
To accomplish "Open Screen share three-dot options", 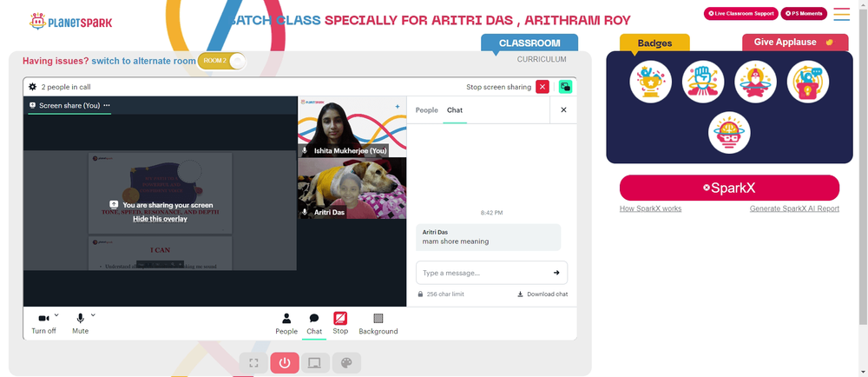I will (x=107, y=105).
